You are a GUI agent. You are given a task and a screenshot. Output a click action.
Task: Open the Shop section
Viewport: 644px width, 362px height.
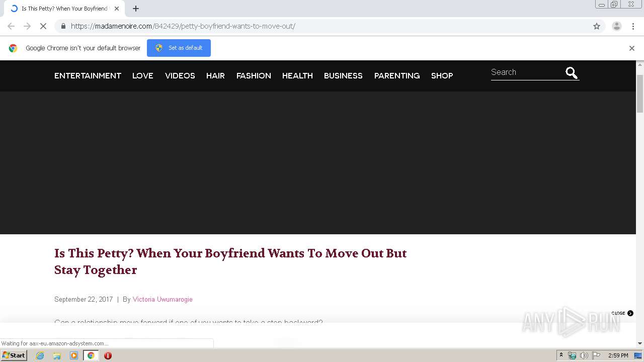(x=442, y=75)
